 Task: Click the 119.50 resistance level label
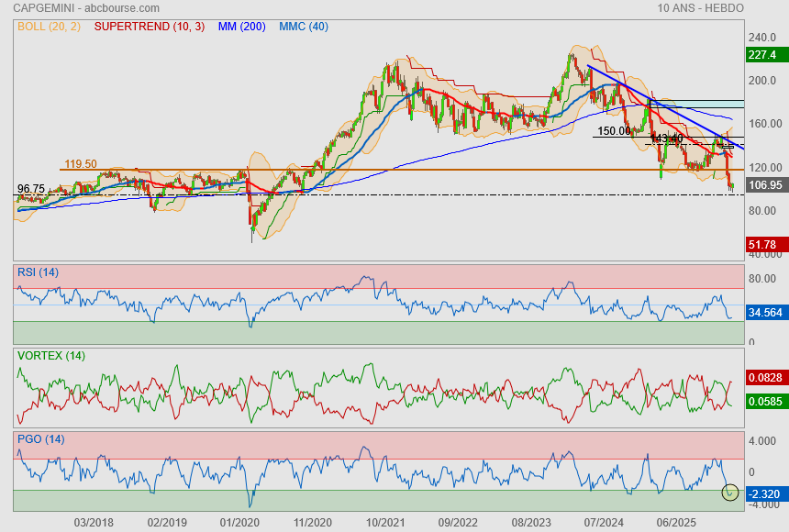pos(80,164)
